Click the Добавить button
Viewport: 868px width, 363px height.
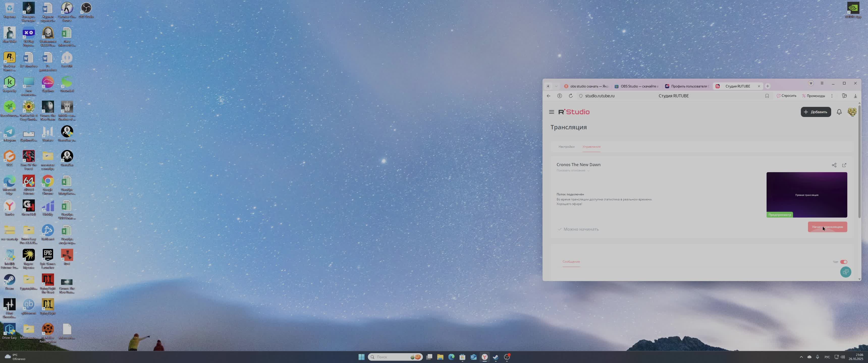pos(816,112)
